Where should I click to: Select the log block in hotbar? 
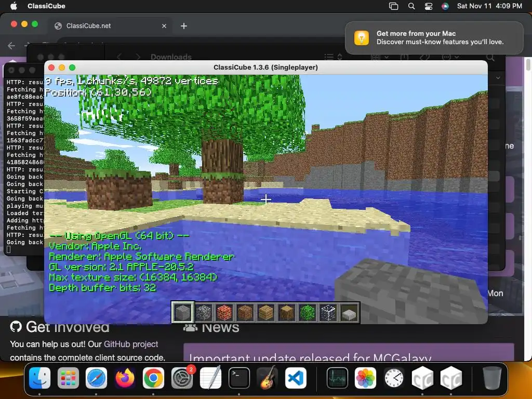[287, 312]
